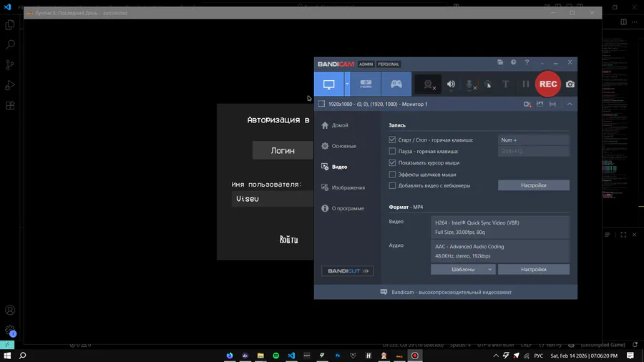Image resolution: width=644 pixels, height=362 pixels.
Task: Open VS Code Extensions icon
Action: tap(10, 106)
